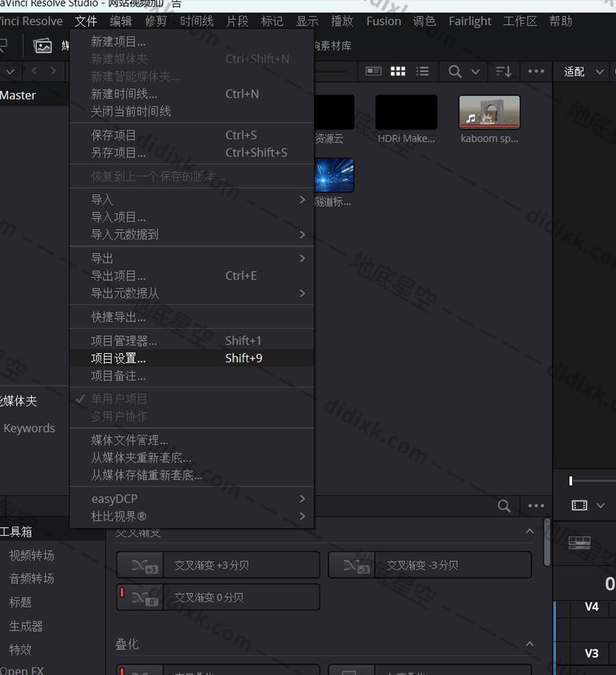Expand the 导出元数据从 submenu
This screenshot has height=675, width=616.
point(302,294)
